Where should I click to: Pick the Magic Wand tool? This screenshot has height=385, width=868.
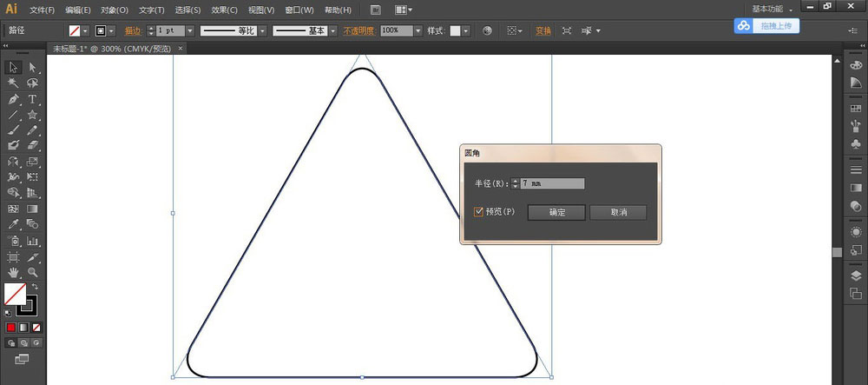click(13, 83)
